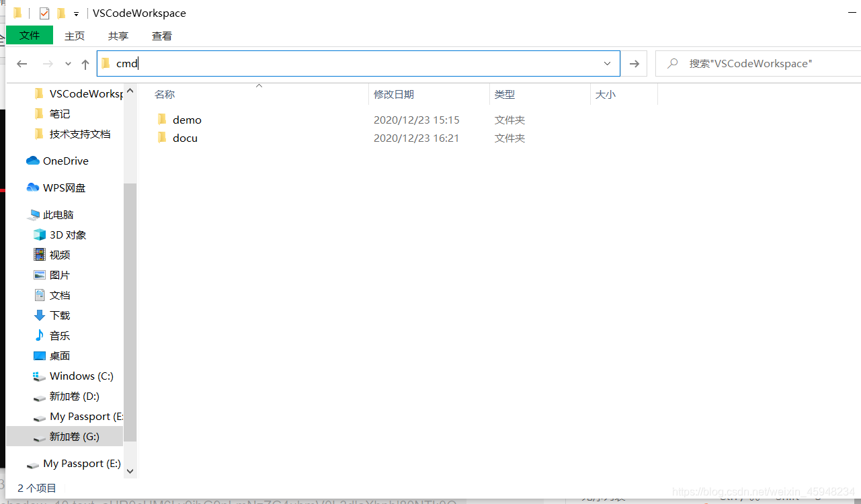This screenshot has height=504, width=861.
Task: Click the New Folder quick-access icon
Action: (x=61, y=13)
